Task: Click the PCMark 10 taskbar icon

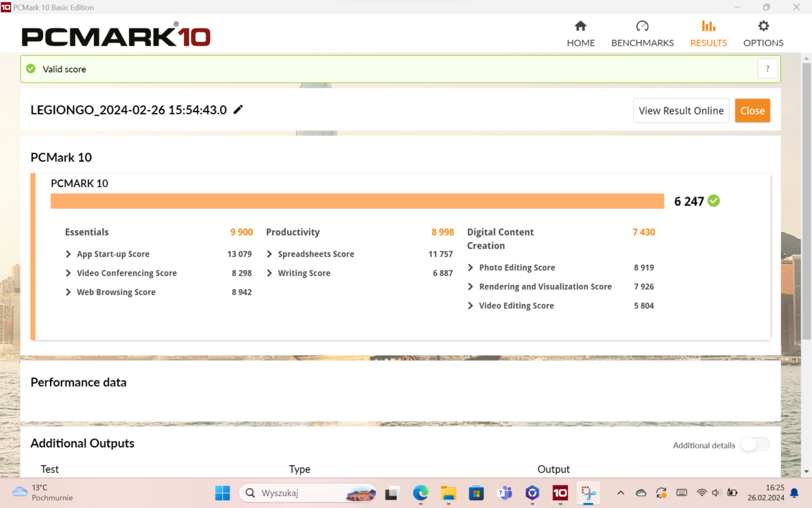Action: (x=560, y=493)
